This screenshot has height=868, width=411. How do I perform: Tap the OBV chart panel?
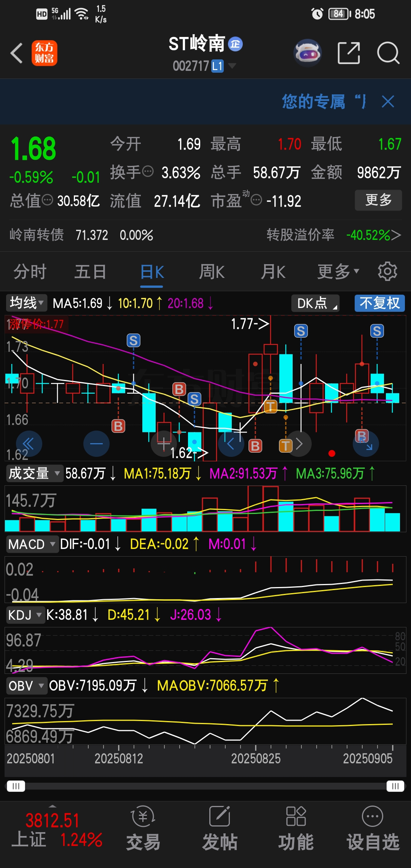pyautogui.click(x=205, y=721)
